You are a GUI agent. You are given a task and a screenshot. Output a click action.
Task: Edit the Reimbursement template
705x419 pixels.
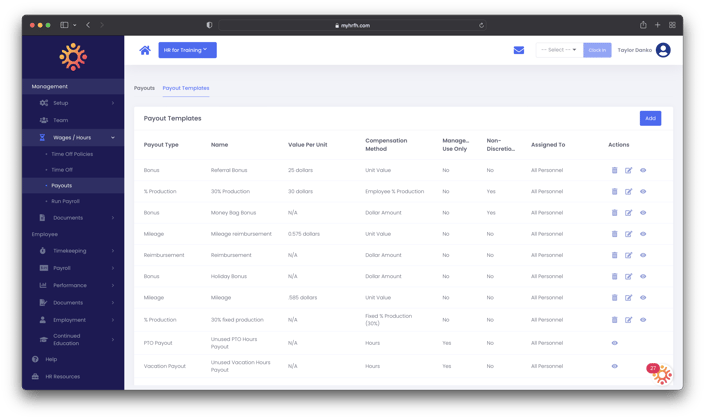(628, 255)
